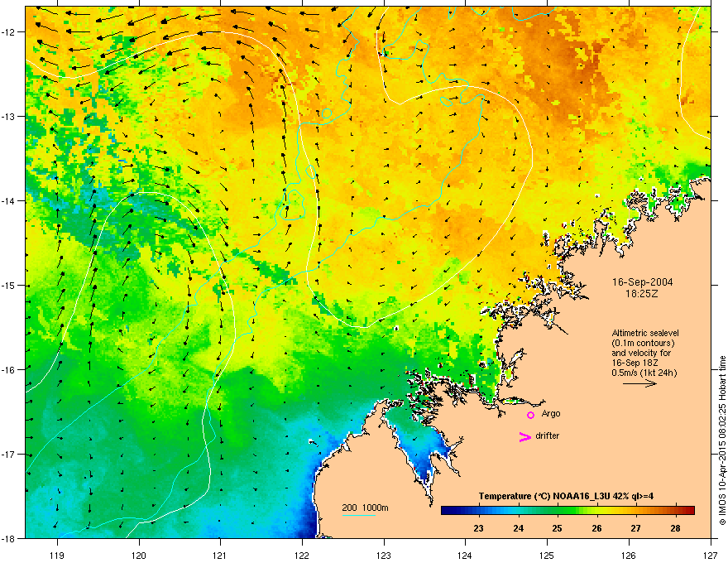Screen dimensions: 728x563
Task: Click the '126' longitude axis label
Action: (x=629, y=555)
